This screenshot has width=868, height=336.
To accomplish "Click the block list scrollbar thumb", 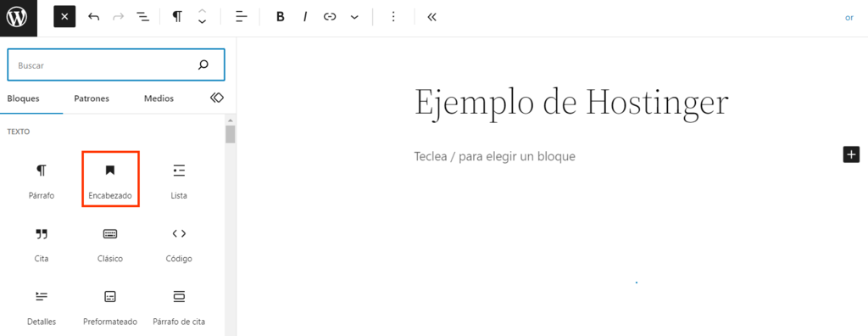I will click(231, 134).
